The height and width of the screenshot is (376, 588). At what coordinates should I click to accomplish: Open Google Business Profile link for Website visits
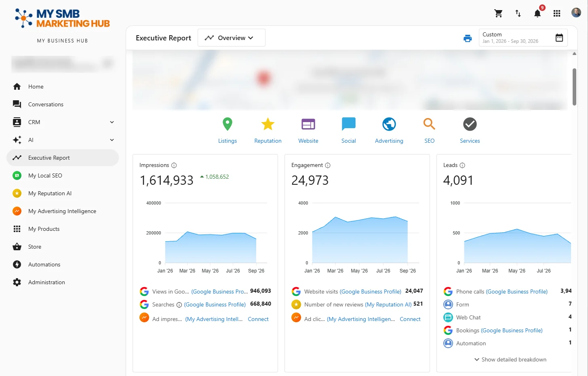371,292
